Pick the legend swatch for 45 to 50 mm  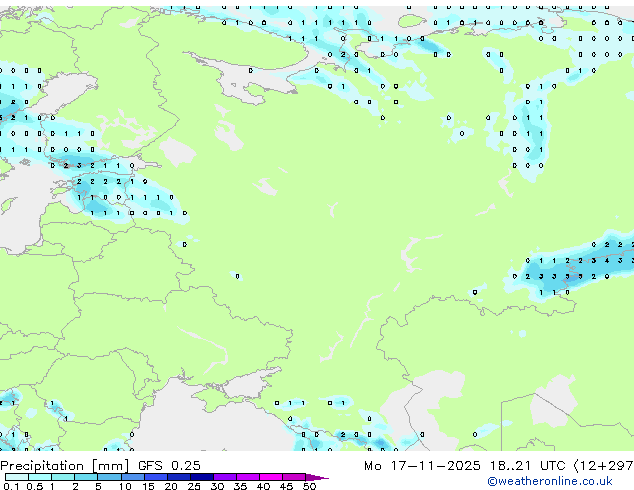(x=294, y=477)
